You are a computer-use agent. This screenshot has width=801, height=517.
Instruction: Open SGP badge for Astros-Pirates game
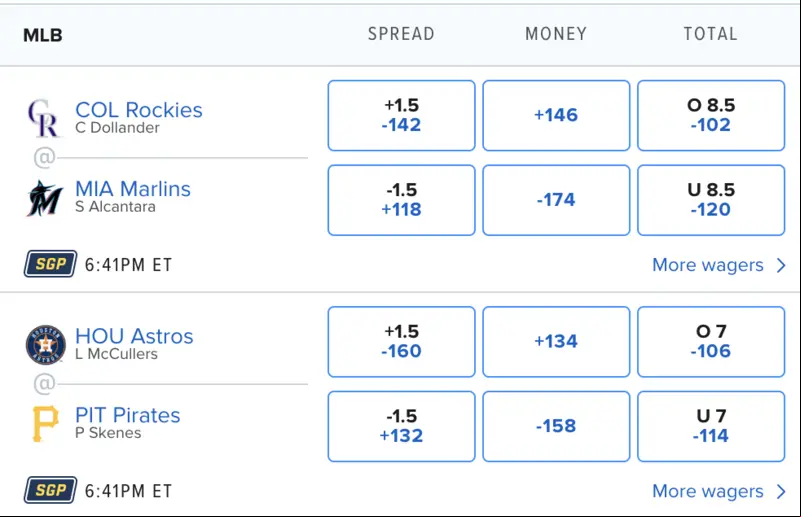click(50, 490)
